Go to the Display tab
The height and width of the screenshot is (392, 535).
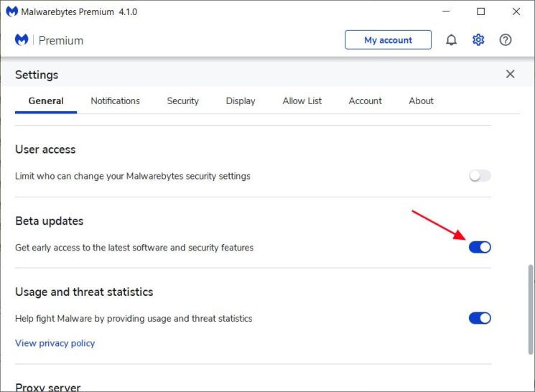[x=241, y=101]
